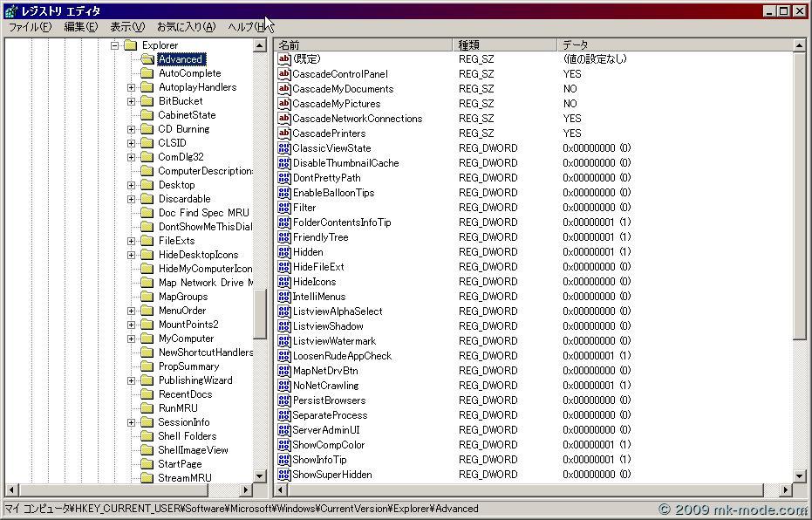Viewport: 812px width, 520px height.
Task: Select the Hidden value entry
Action: [308, 252]
